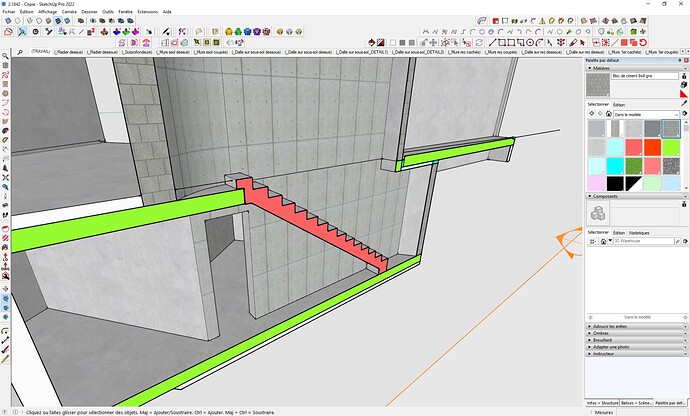Image resolution: width=690 pixels, height=416 pixels.
Task: Activate the Section Plane diamond icon
Action: point(371,43)
